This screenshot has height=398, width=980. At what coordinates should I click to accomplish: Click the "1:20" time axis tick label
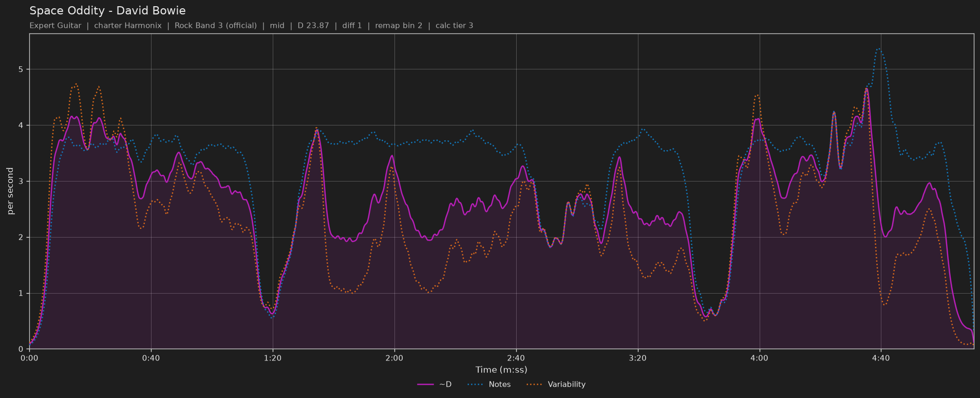(273, 358)
